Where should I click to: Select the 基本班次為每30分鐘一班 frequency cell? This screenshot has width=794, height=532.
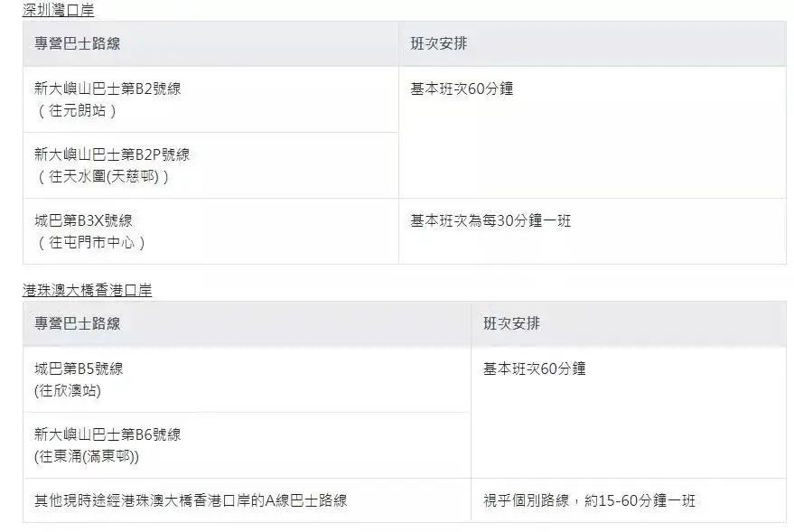(x=490, y=220)
